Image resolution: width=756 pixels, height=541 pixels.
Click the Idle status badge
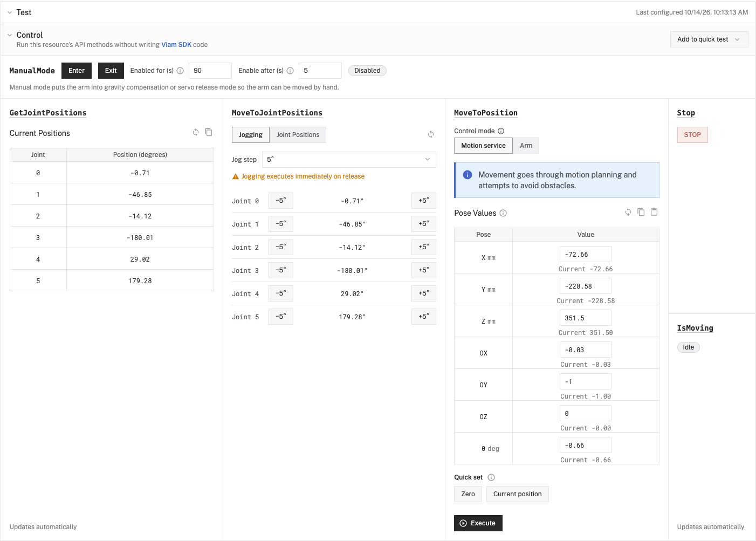point(689,347)
